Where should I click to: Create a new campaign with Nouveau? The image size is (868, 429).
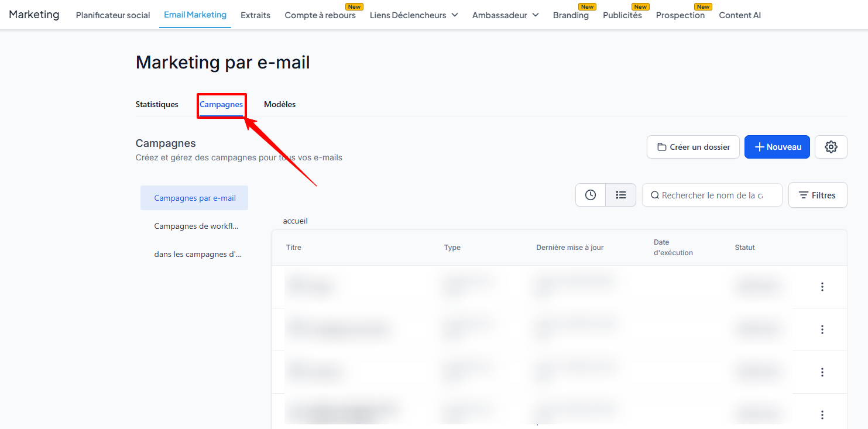[x=777, y=147]
